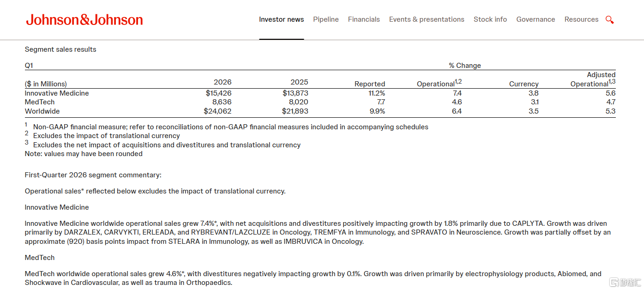Select the Segment sales results heading
The image size is (644, 290).
(x=60, y=49)
